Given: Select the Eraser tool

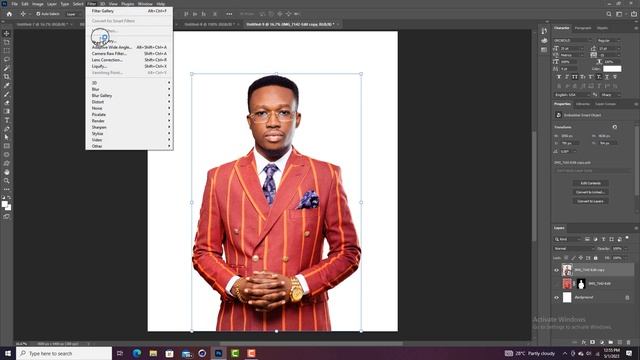Looking at the screenshot, I should click(7, 102).
